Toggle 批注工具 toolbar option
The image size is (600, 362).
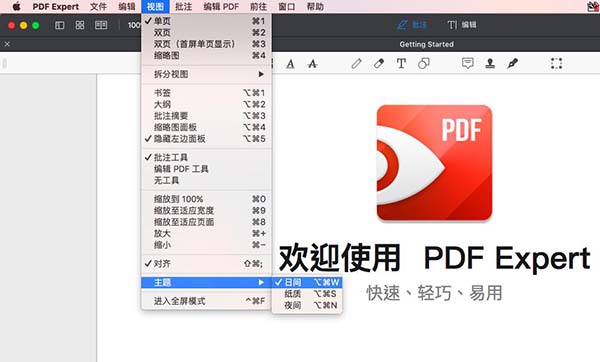point(206,158)
